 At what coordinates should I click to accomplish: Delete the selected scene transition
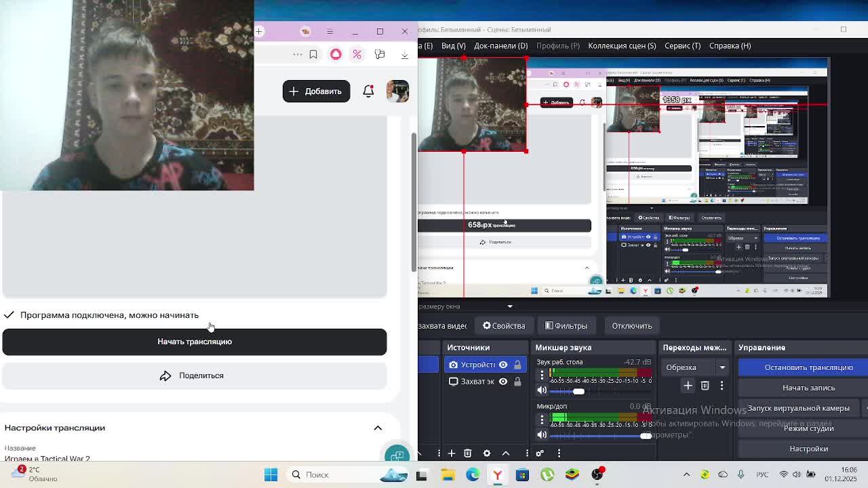pyautogui.click(x=705, y=386)
